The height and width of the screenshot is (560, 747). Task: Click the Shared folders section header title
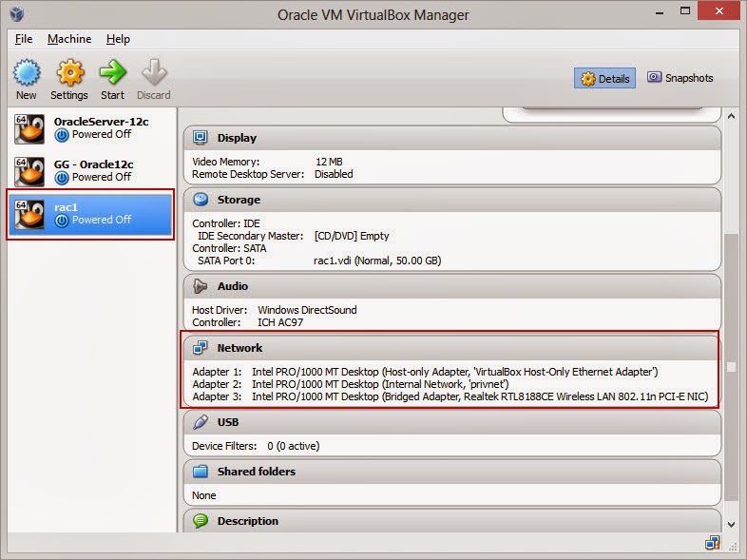[257, 472]
